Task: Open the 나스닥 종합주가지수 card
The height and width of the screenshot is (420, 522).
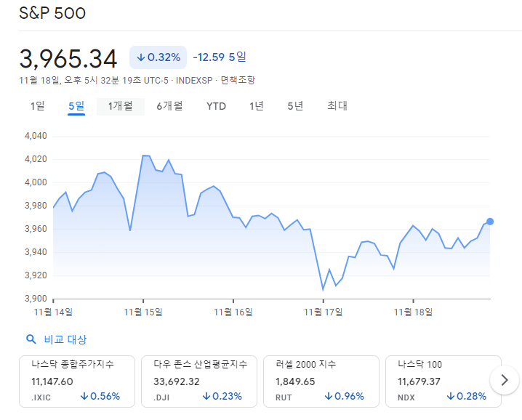Action: pyautogui.click(x=77, y=381)
